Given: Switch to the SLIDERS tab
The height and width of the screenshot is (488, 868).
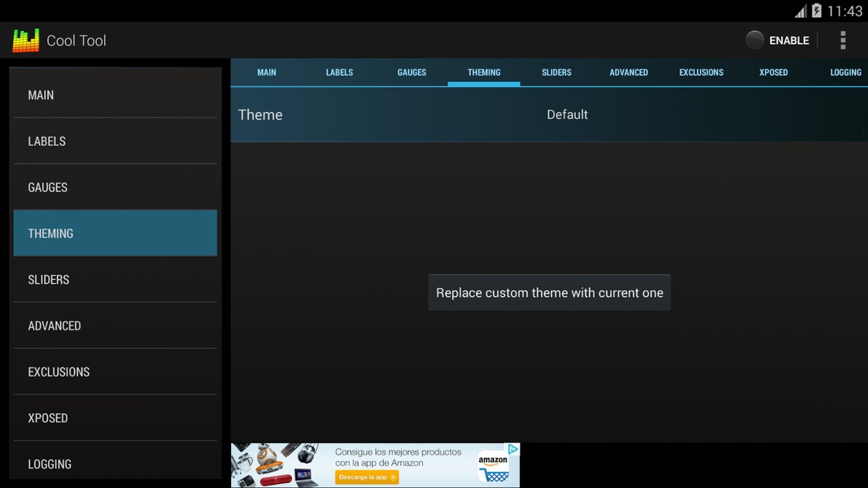Looking at the screenshot, I should (556, 72).
